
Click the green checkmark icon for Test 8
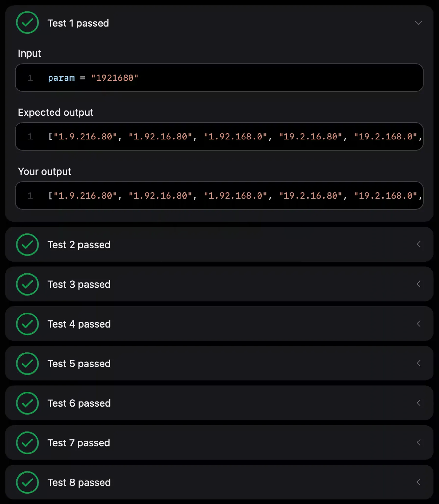27,482
